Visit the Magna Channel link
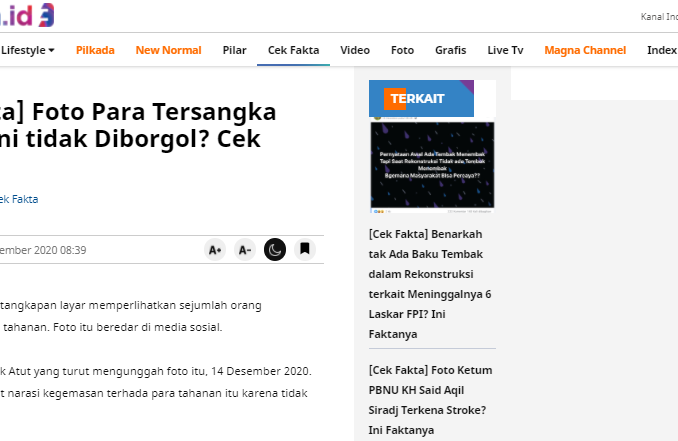Screen dimensions: 678x441 pyautogui.click(x=585, y=50)
